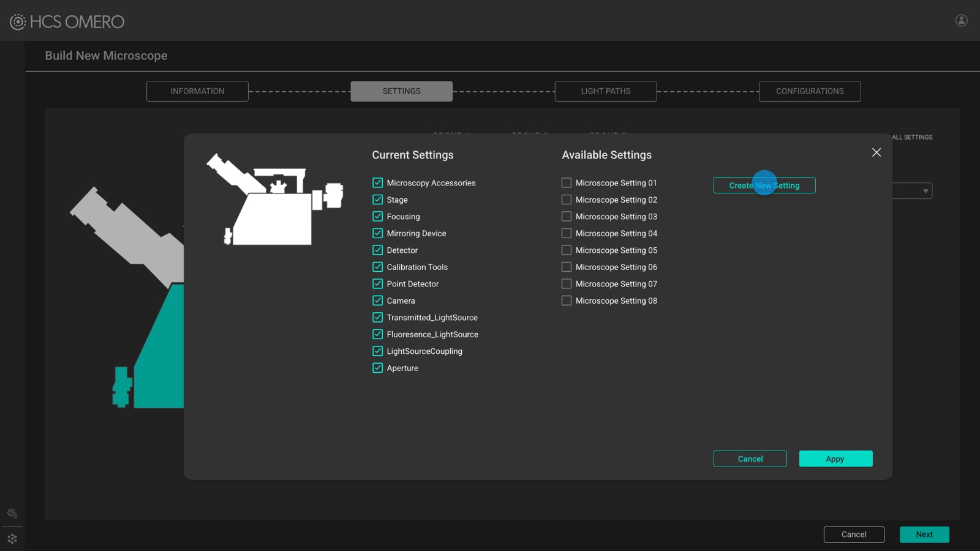Uncheck the Focusing setting
This screenshot has width=980, height=551.
[377, 217]
